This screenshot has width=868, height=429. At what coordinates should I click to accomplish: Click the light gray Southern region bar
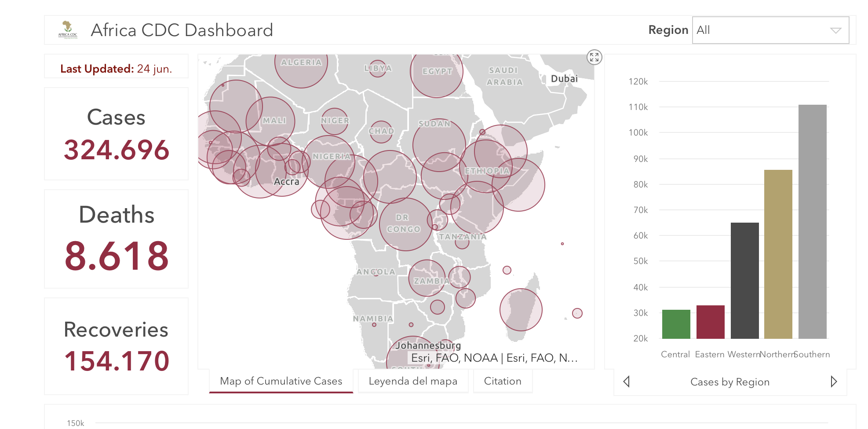(812, 222)
